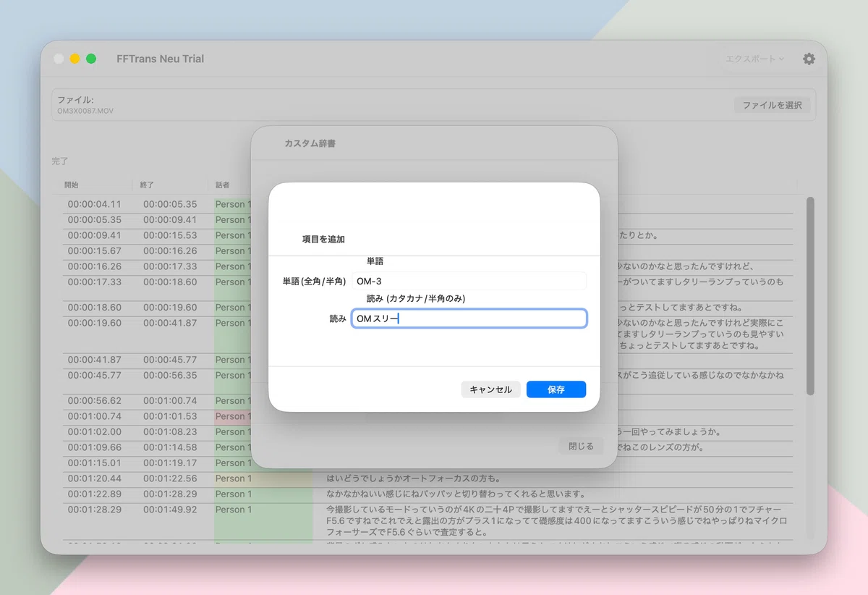Select start time 00:01:28.29 cell

[x=95, y=510]
